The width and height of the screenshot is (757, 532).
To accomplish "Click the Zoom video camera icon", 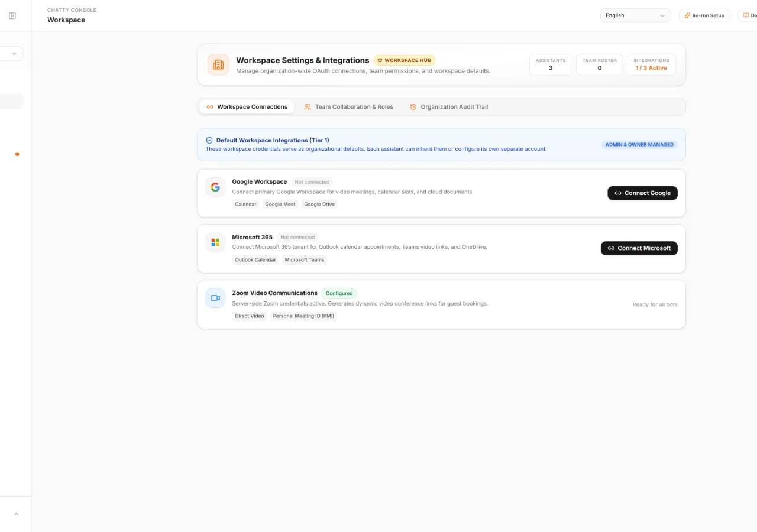I will click(x=215, y=298).
